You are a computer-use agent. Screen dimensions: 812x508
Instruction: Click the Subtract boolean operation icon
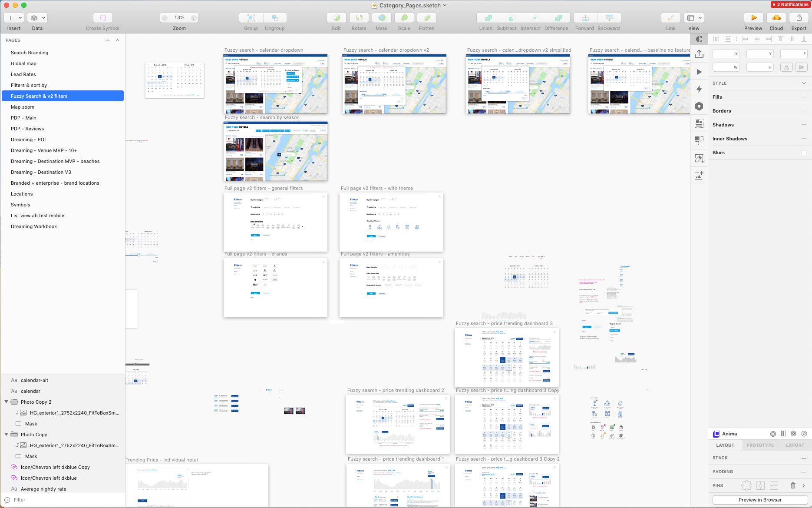507,18
